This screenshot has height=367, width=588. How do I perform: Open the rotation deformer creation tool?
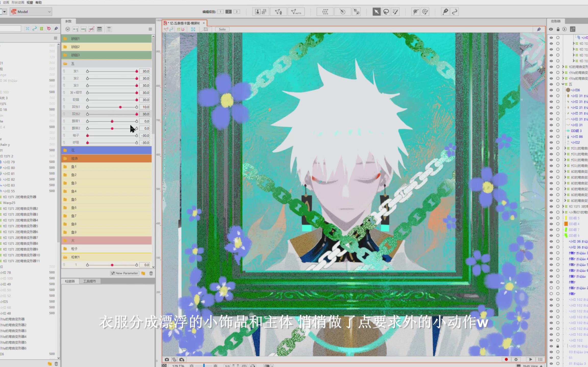(x=342, y=12)
